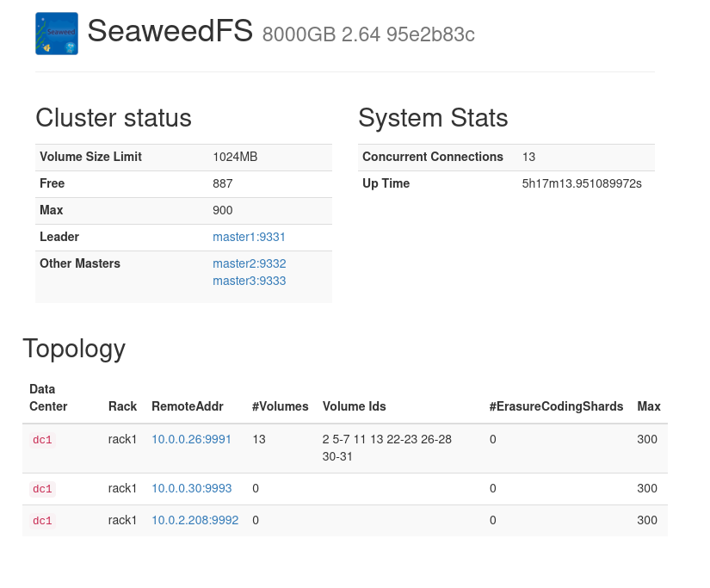Image resolution: width=710 pixels, height=588 pixels.
Task: Click the Topology heading
Action: (74, 349)
